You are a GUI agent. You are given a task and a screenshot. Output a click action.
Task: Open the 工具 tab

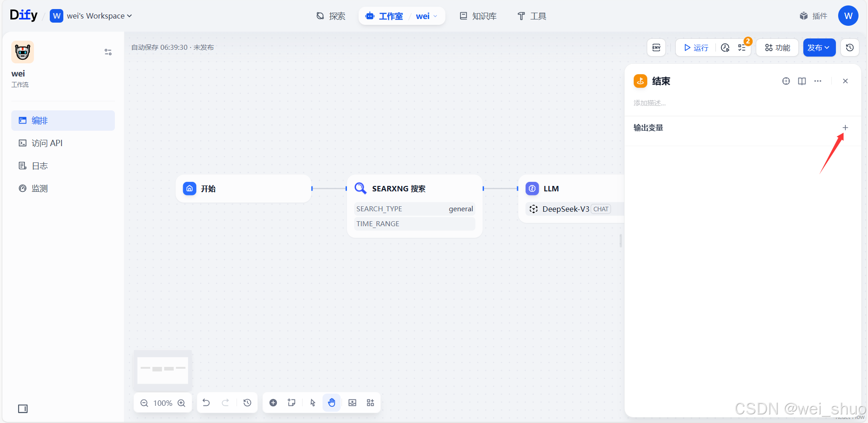pyautogui.click(x=531, y=16)
